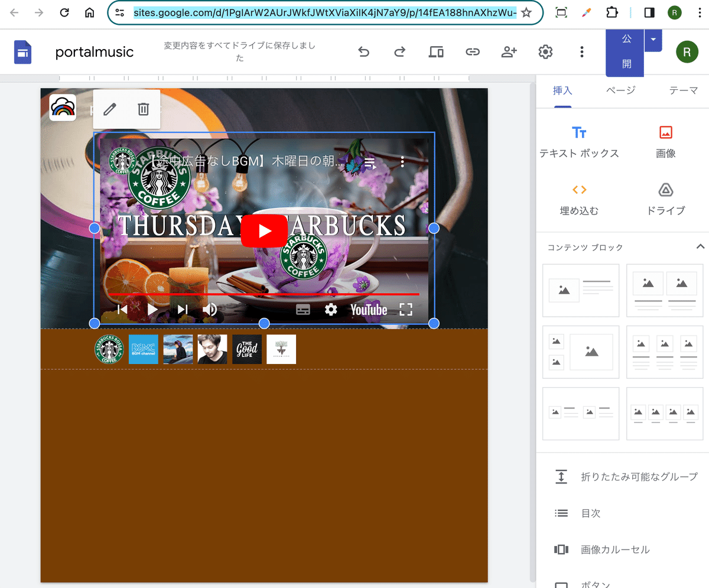Open the Chrome profile R button

[675, 12]
